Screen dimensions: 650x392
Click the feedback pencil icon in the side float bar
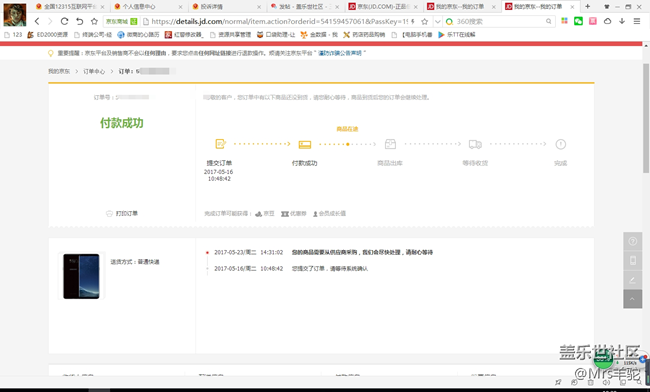pyautogui.click(x=633, y=280)
